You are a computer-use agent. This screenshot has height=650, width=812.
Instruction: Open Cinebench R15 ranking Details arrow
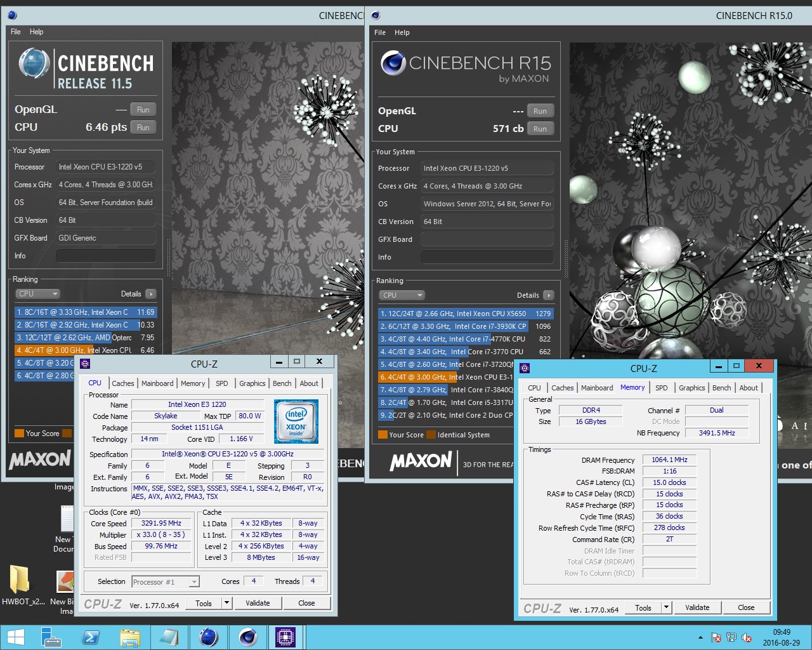pos(549,295)
